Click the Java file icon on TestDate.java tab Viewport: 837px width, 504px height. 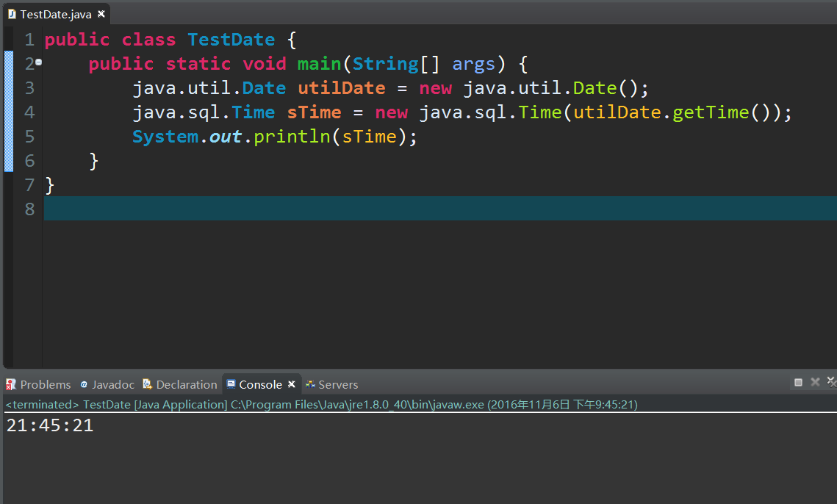(12, 14)
